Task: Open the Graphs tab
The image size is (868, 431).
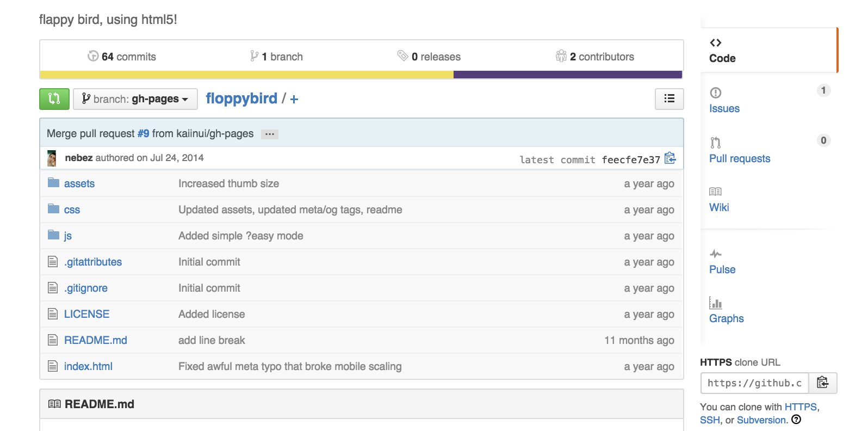Action: 727,318
